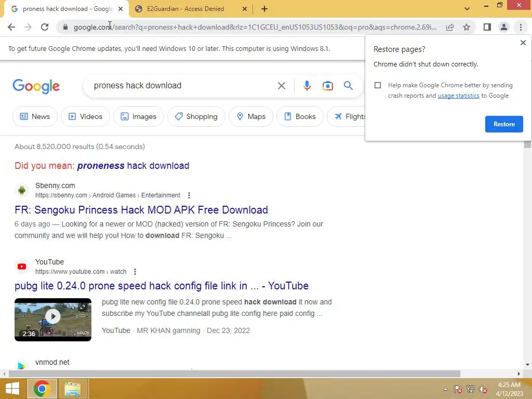View site info via padlock icon
The width and height of the screenshot is (532, 399).
(x=65, y=27)
